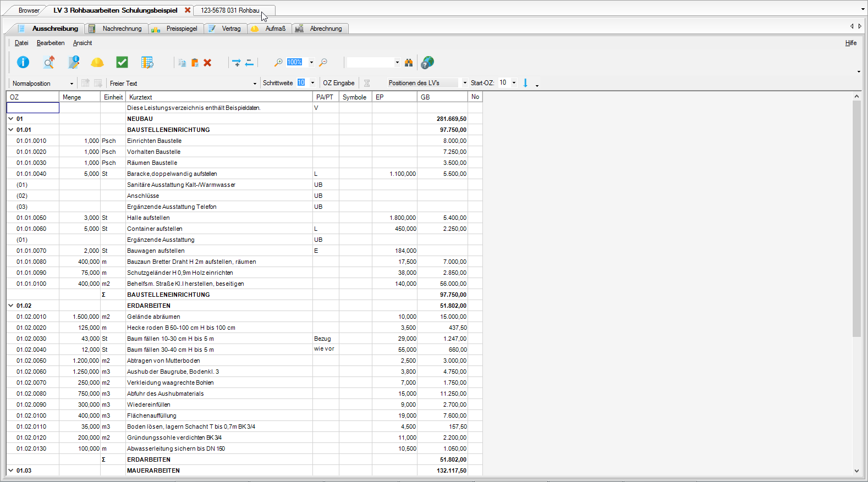
Task: Click the empty OZ cell in first row
Action: pyautogui.click(x=32, y=108)
